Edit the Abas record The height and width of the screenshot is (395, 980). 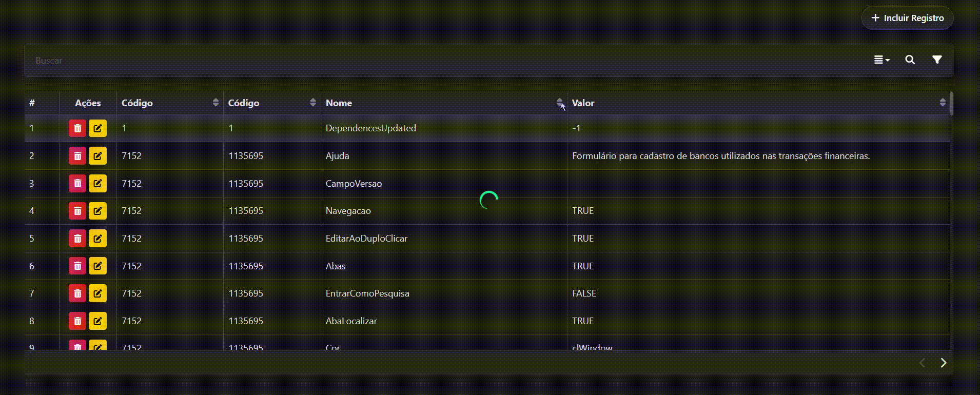97,266
